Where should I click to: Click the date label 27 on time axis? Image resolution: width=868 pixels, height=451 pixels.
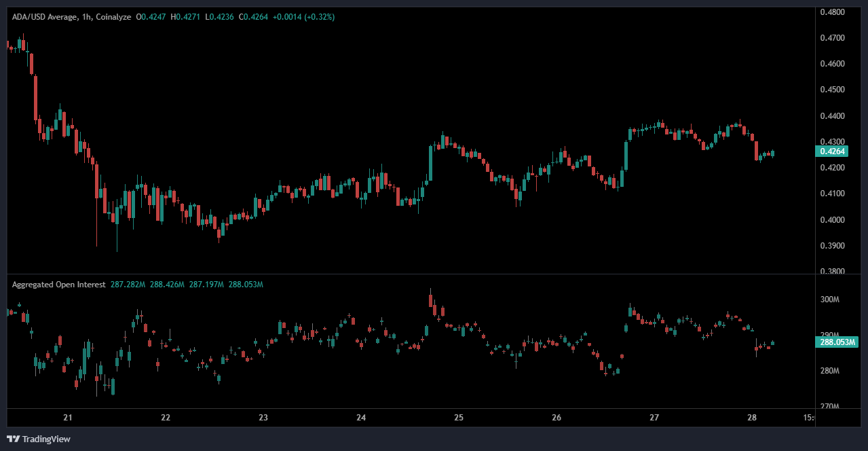tap(654, 418)
